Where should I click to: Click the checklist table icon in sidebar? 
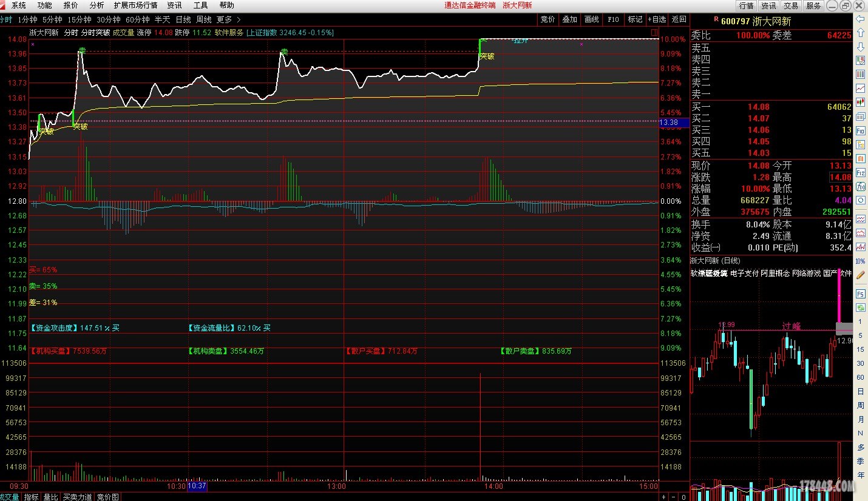click(x=860, y=61)
